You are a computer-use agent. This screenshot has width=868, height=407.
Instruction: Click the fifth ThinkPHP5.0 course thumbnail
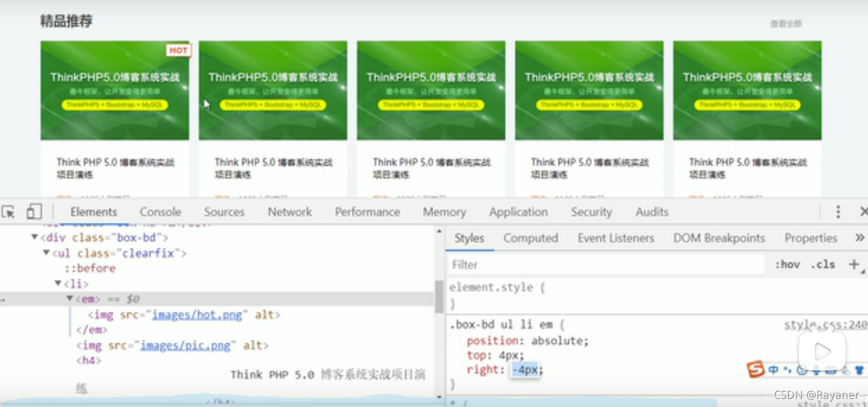[x=747, y=90]
